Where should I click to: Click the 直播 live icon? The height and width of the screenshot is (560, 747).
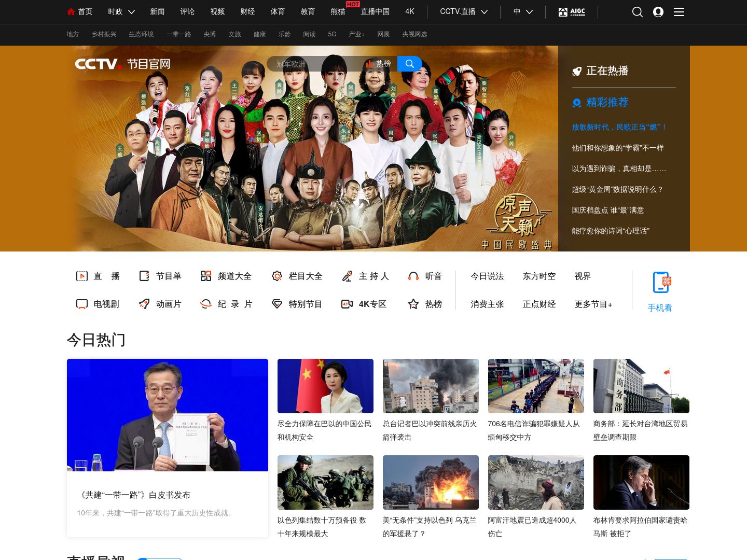point(82,276)
